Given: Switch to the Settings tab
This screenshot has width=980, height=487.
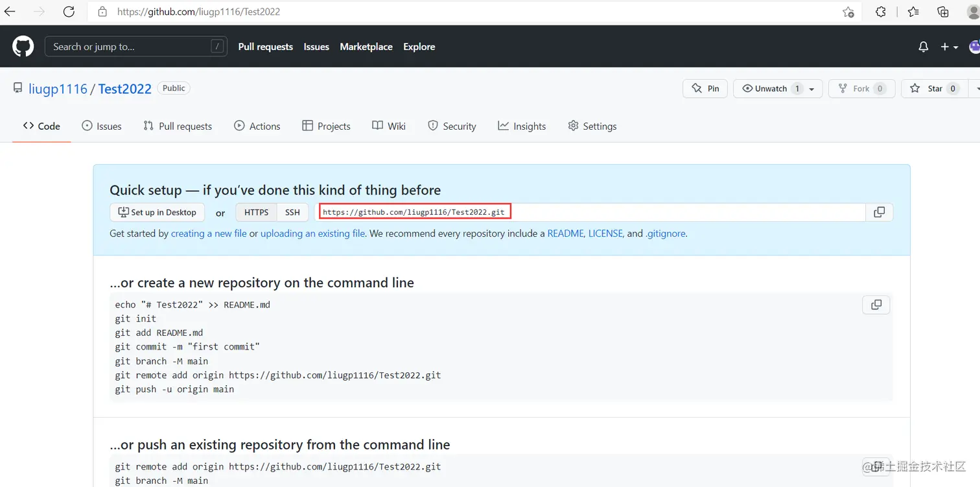Looking at the screenshot, I should click(x=592, y=126).
